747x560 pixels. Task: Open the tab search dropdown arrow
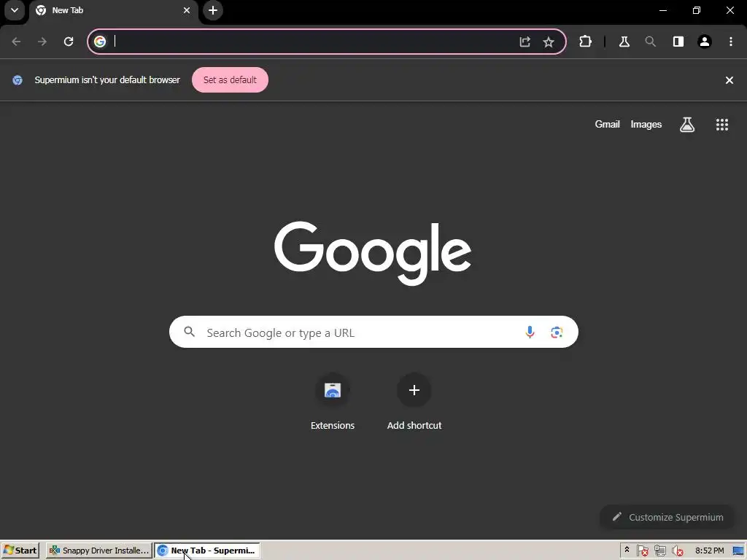pyautogui.click(x=15, y=10)
